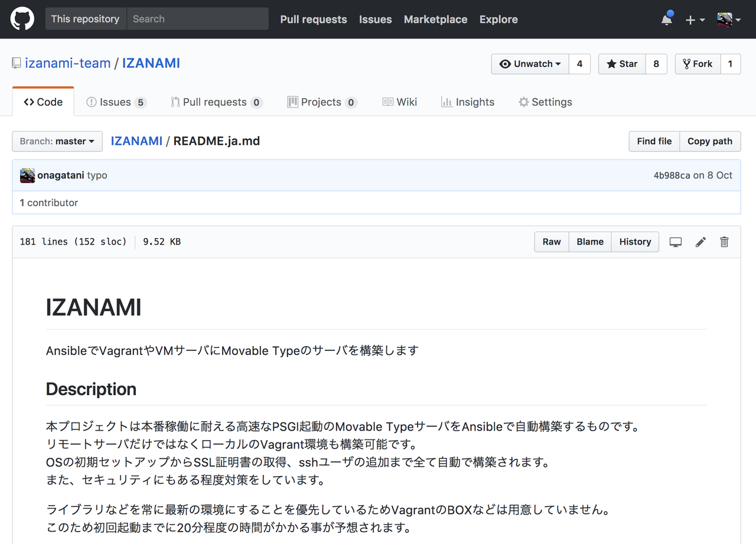Open the plus create-new menu
Image resolution: width=756 pixels, height=544 pixels.
pyautogui.click(x=695, y=19)
